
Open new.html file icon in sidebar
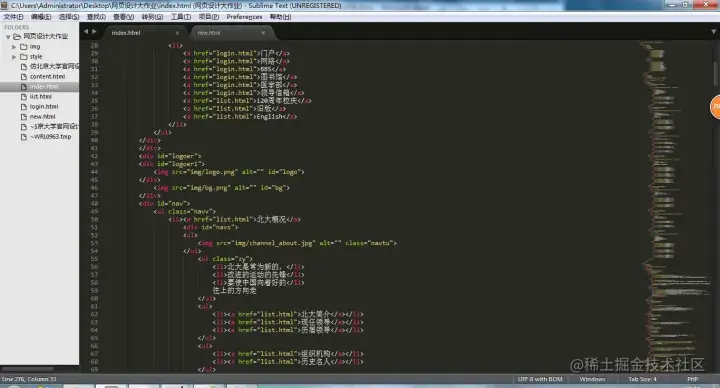coord(24,117)
